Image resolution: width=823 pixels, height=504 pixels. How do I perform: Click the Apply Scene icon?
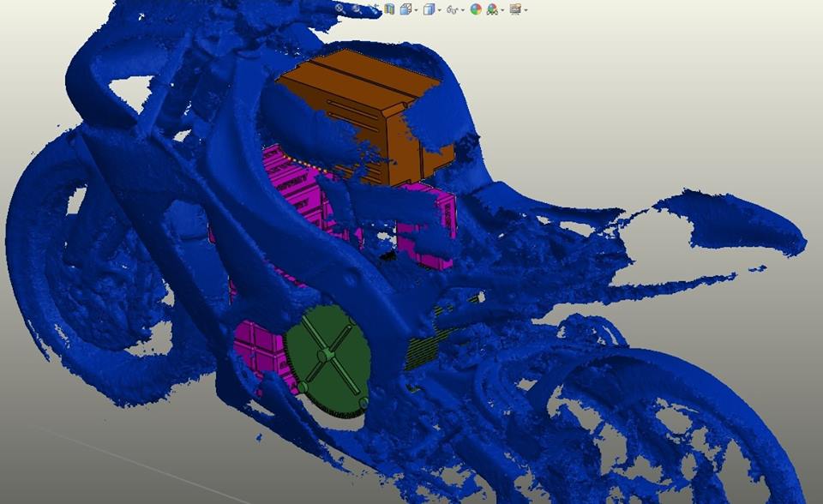[492, 9]
